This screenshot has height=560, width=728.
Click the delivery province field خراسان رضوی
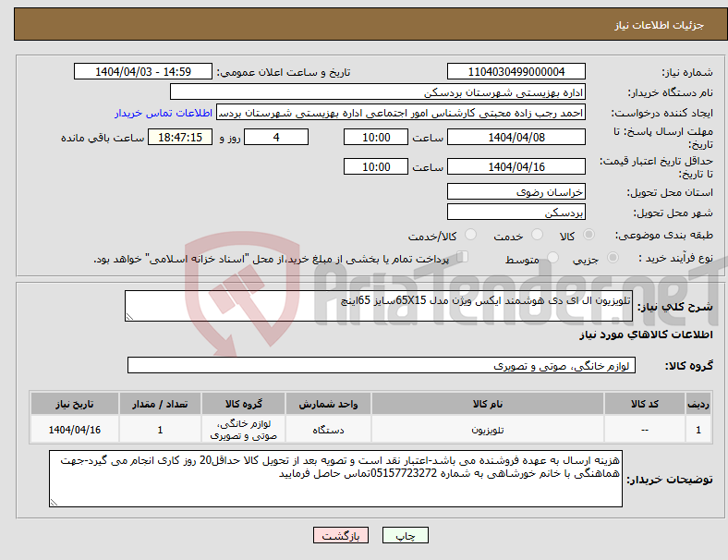516,191
